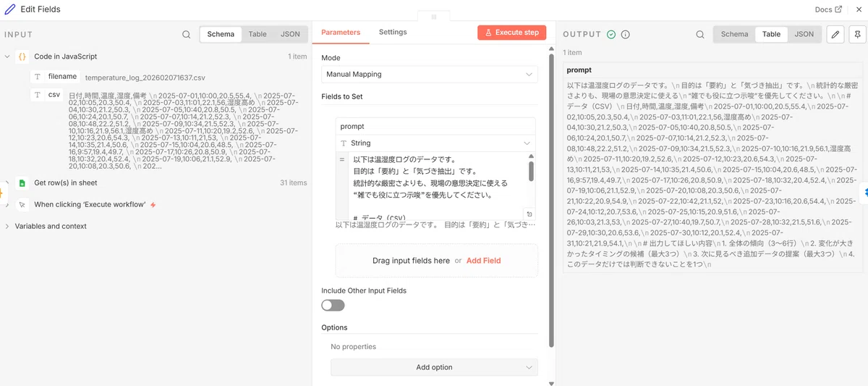Screen dimensions: 868x386
Task: Open the Add option dropdown
Action: [x=434, y=367]
